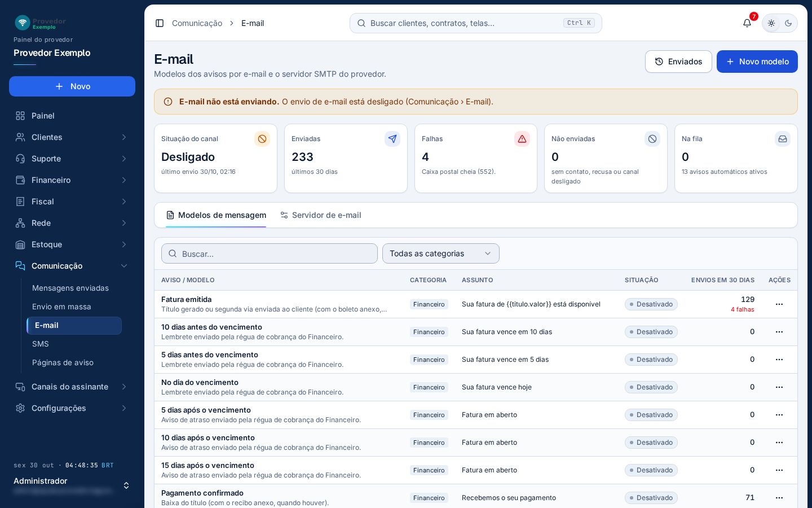
Task: Expand the Rede menu
Action: (72, 223)
